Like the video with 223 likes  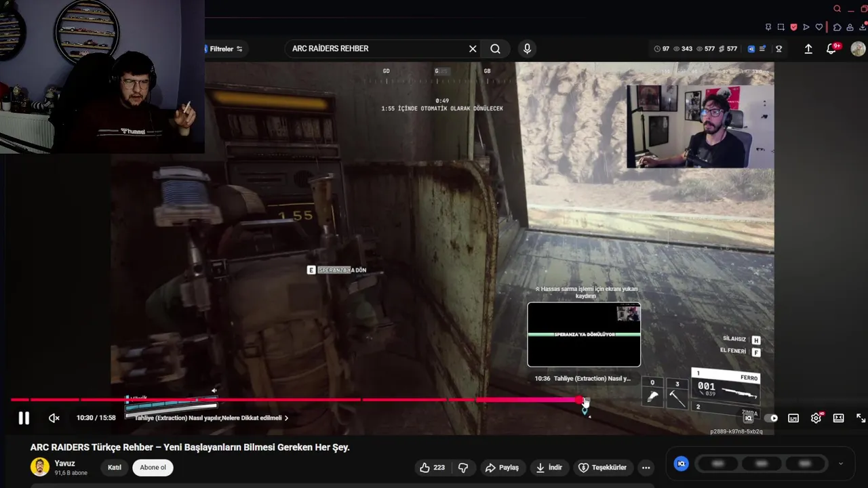(x=432, y=468)
